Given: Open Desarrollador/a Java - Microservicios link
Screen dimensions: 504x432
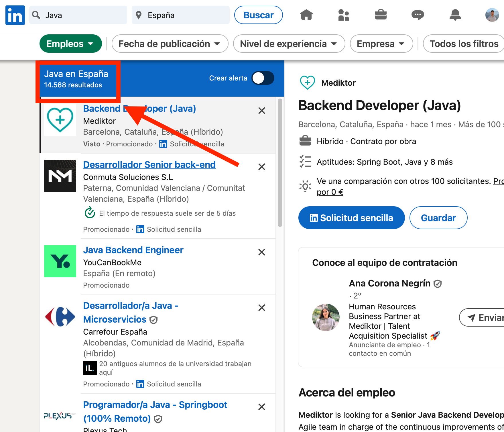Looking at the screenshot, I should 131,313.
